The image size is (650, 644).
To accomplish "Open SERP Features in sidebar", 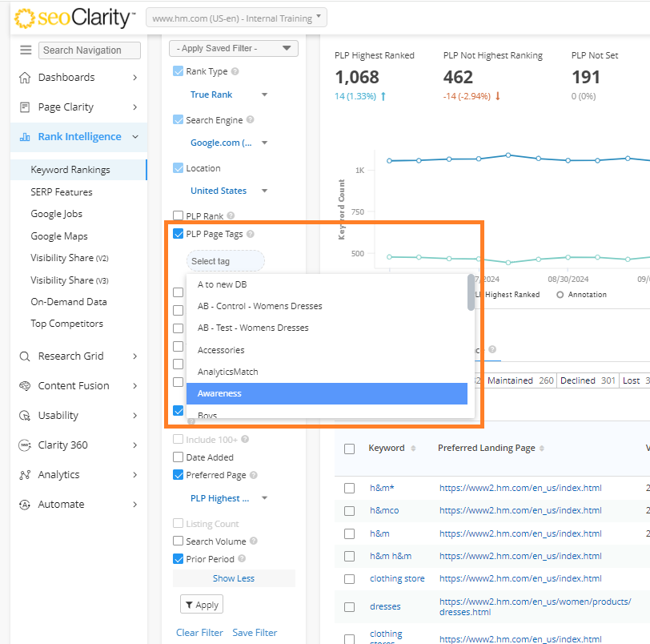I will [62, 192].
